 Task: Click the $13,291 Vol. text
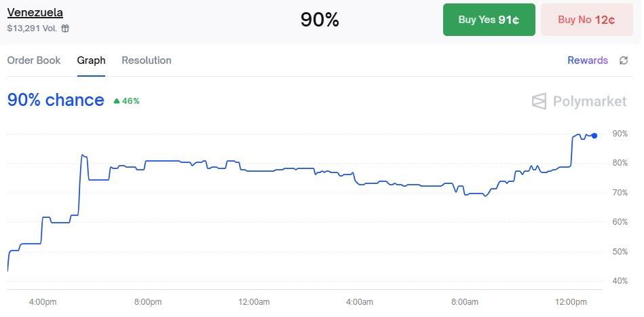pos(33,29)
